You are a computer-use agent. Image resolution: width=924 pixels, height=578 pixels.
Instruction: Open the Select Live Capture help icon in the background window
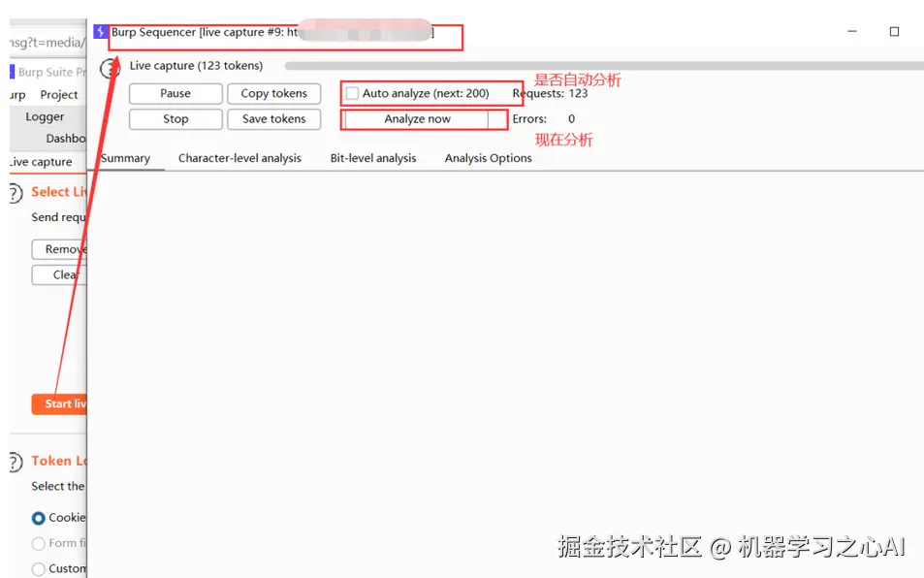(16, 193)
